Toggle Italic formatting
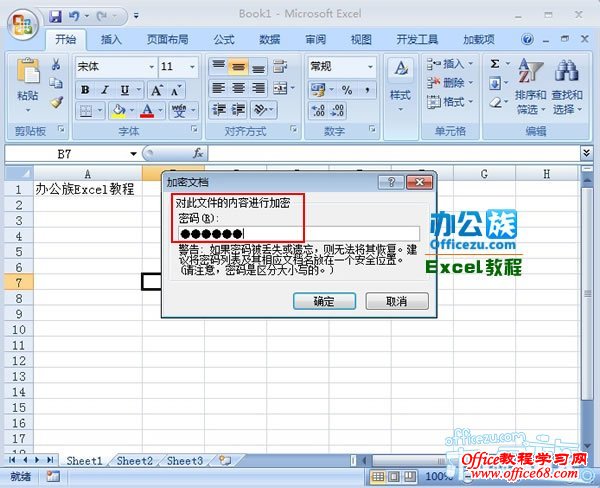Viewport: 600px width, 488px height. pos(105,90)
